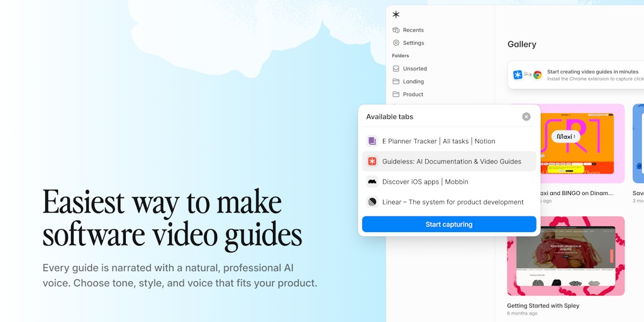644x322 pixels.
Task: Open the Getting Started with Spley thumbnail
Action: coord(565,256)
